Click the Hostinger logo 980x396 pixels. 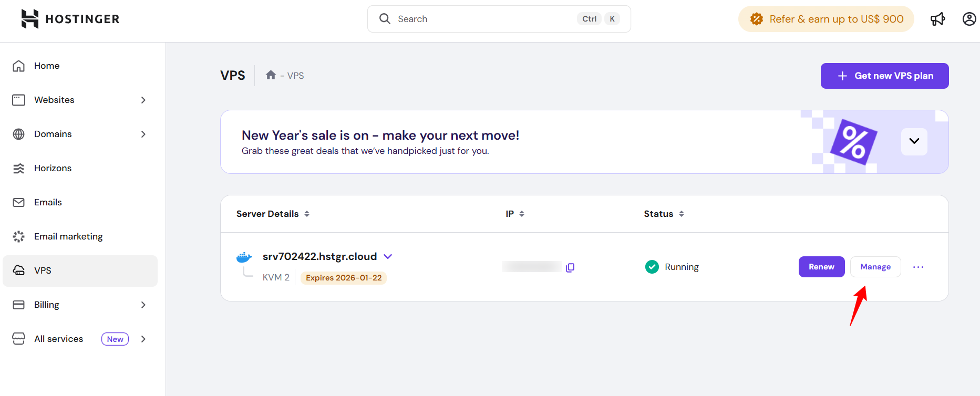tap(70, 19)
